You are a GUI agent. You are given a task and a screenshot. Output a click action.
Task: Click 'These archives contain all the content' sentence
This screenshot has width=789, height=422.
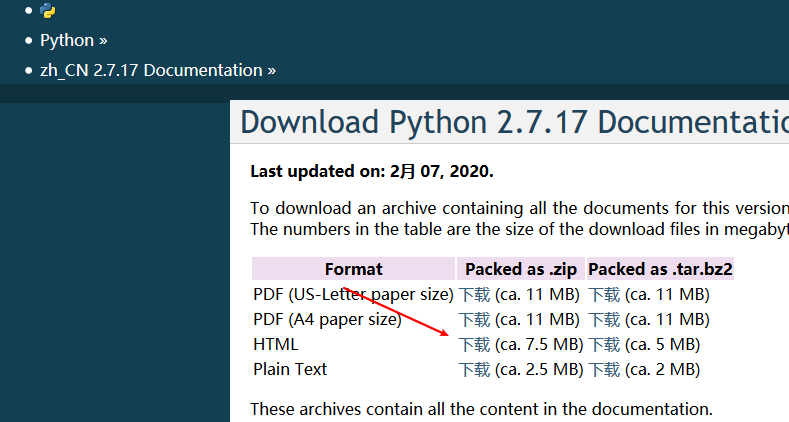tap(482, 409)
